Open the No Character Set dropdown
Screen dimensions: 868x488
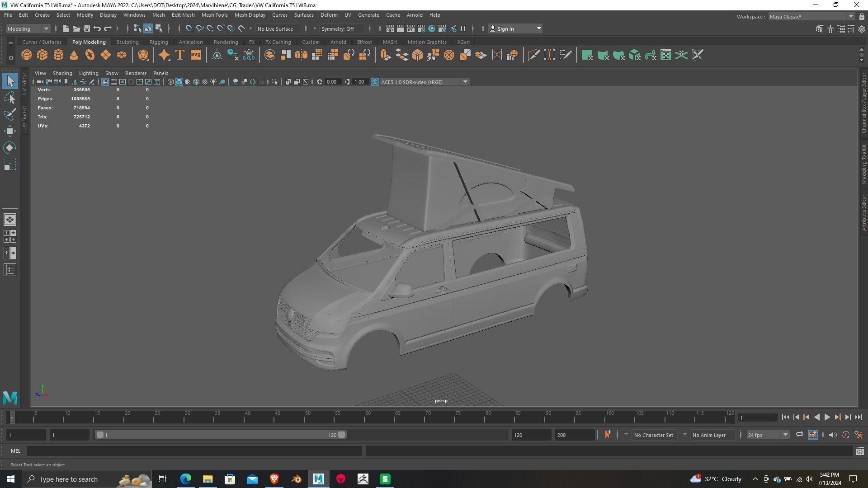pyautogui.click(x=654, y=435)
